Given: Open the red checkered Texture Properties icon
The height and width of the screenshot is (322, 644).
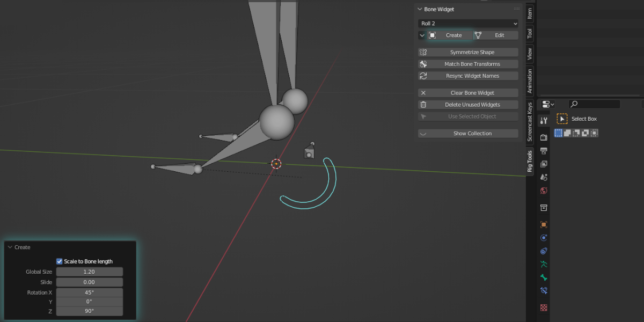Looking at the screenshot, I should click(544, 308).
